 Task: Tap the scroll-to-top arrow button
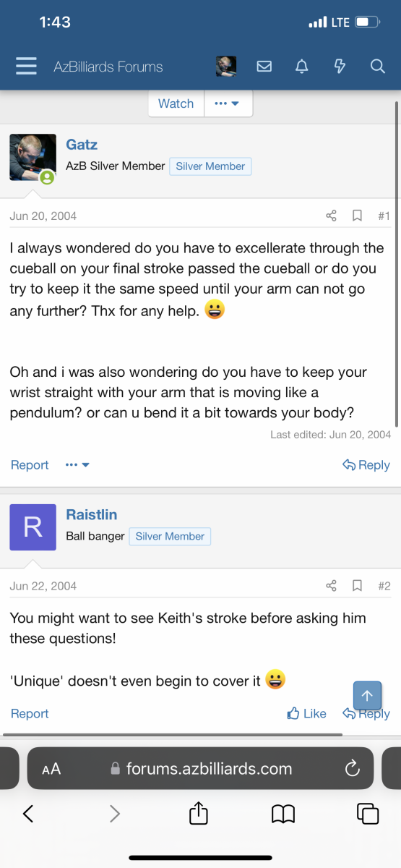(367, 695)
